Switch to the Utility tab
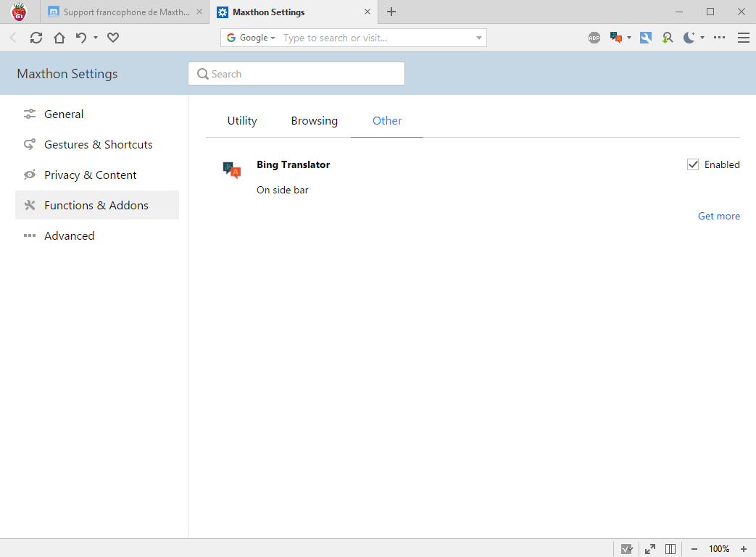The width and height of the screenshot is (756, 557). coord(242,121)
